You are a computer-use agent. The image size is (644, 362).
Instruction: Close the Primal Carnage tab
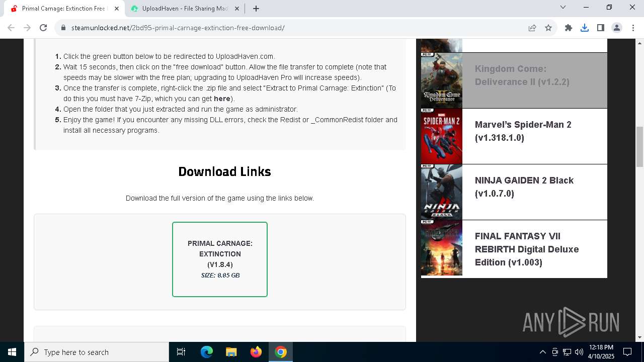117,9
